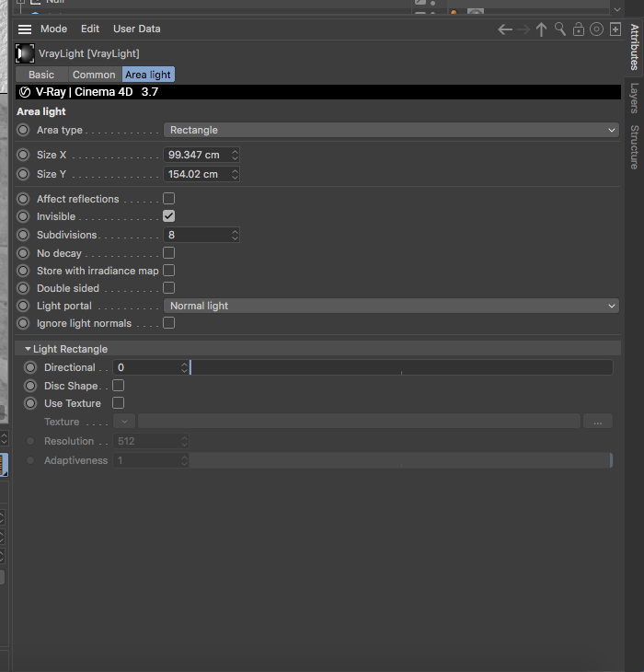Go forward with the right arrow icon
Screen dimensions: 644x672
coord(523,29)
